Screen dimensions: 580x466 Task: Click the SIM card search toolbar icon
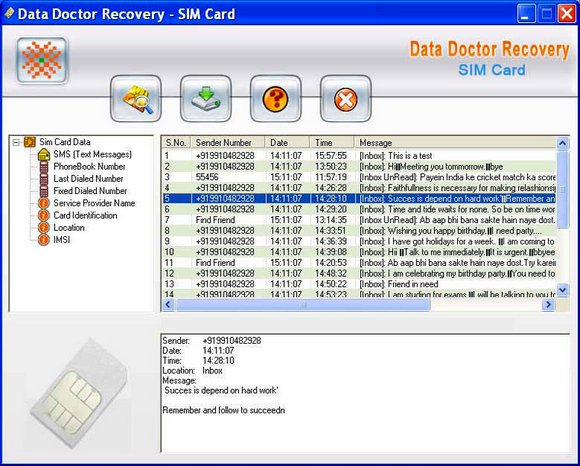(136, 99)
